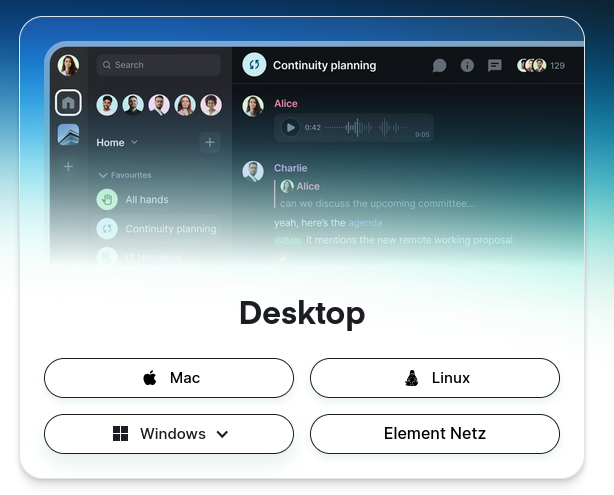Click the Desktop heading

coord(302,313)
